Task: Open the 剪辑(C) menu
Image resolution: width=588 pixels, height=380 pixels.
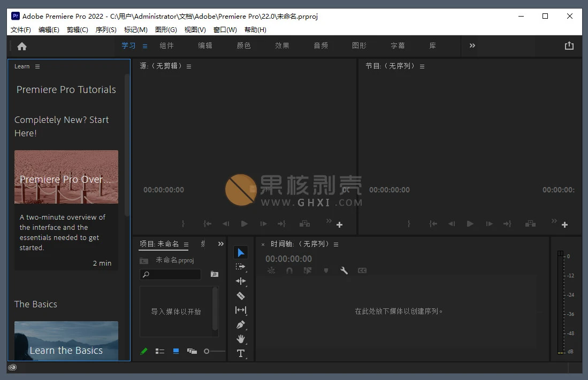Action: click(77, 29)
